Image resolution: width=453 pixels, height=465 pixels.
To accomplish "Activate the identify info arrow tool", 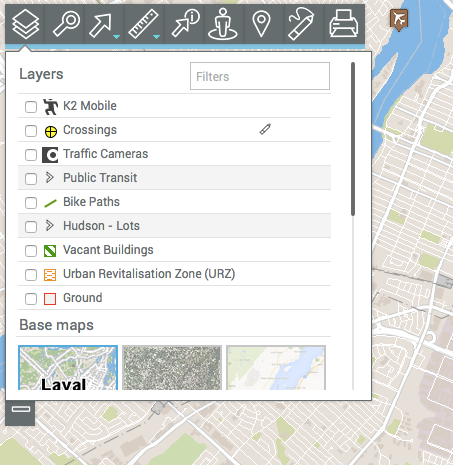I will click(185, 23).
